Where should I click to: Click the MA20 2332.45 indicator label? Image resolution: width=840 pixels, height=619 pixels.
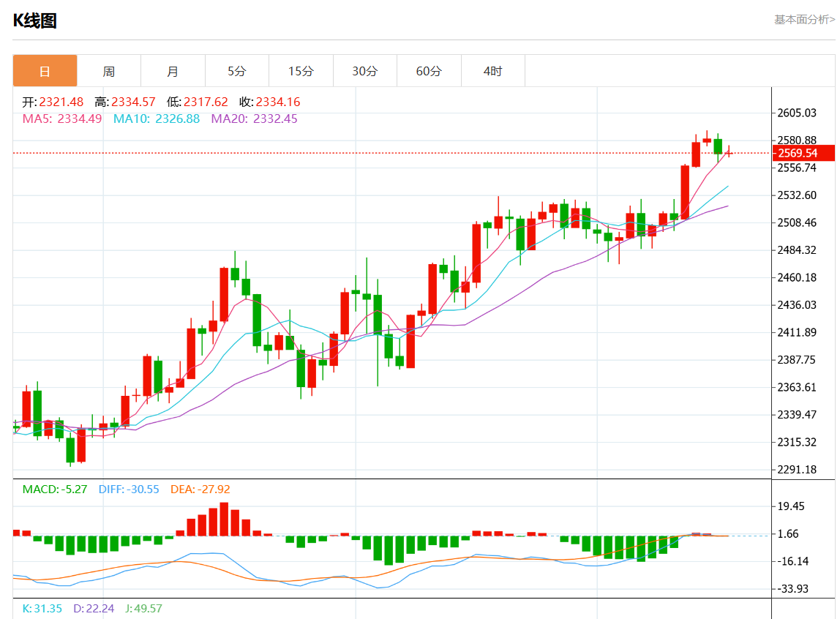pos(254,119)
